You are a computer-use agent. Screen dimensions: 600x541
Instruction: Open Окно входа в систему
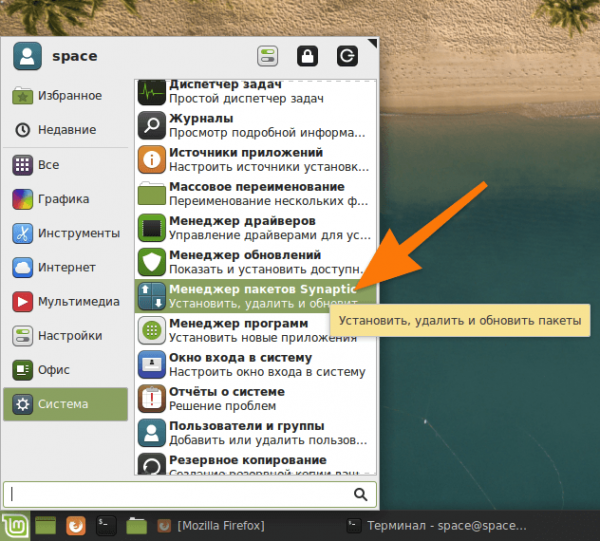(256, 365)
